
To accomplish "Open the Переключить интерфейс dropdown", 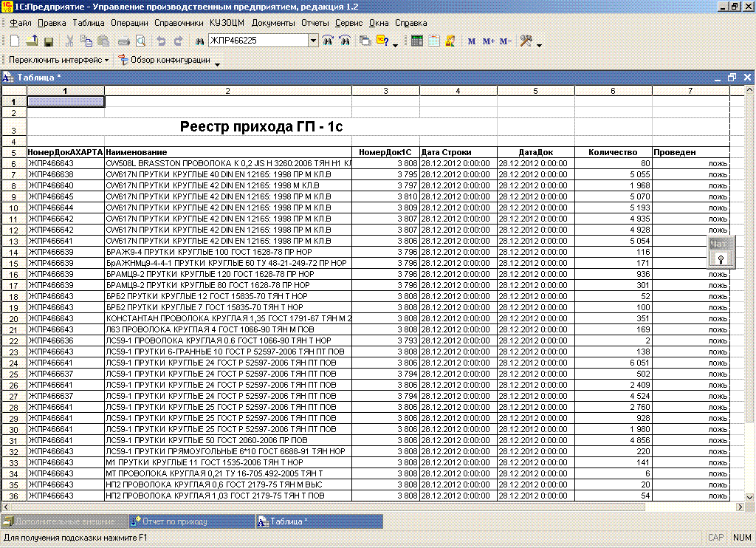I will click(x=59, y=60).
